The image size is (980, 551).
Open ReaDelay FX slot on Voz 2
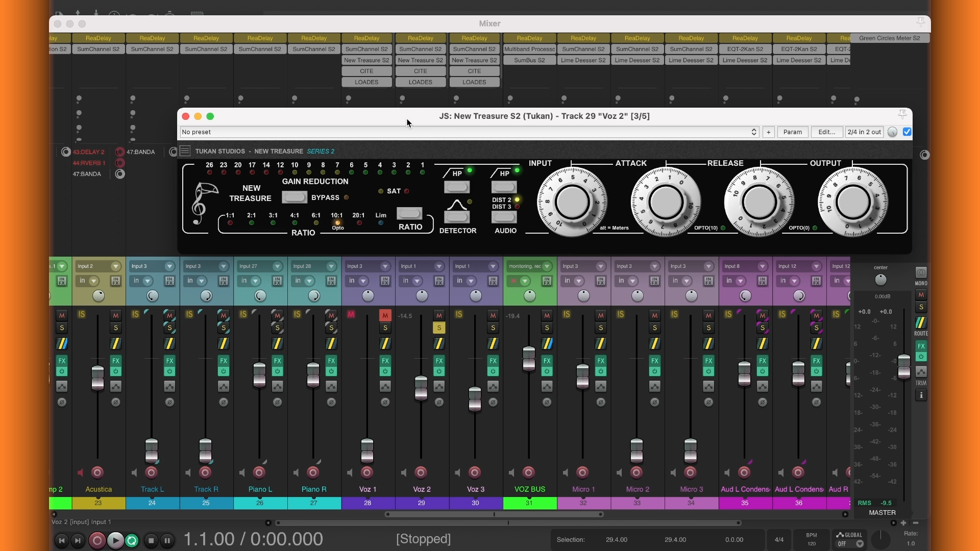(421, 38)
